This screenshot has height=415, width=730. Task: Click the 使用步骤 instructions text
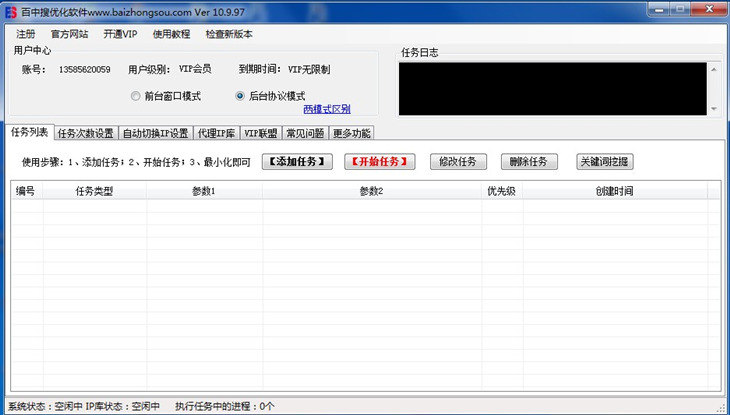click(x=136, y=163)
